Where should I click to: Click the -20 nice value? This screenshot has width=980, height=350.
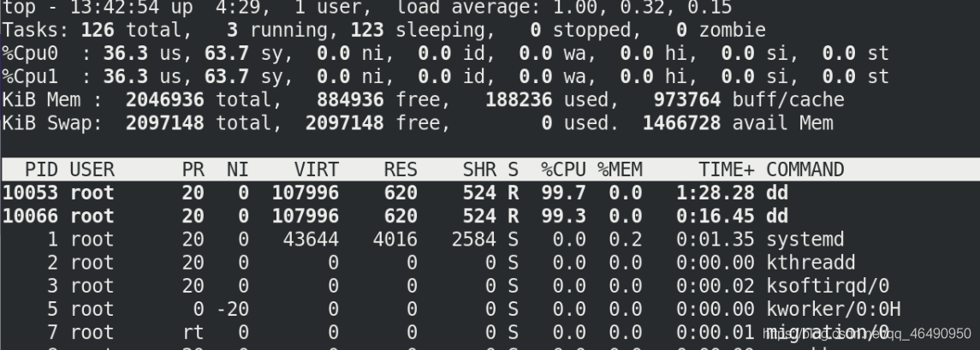coord(232,309)
